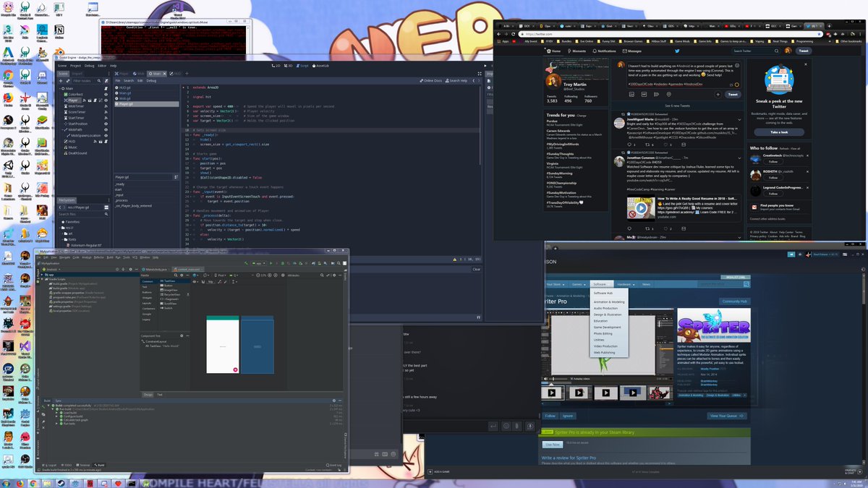Collapse the Main node in scene tree
This screenshot has width=868, height=488.
coord(61,87)
